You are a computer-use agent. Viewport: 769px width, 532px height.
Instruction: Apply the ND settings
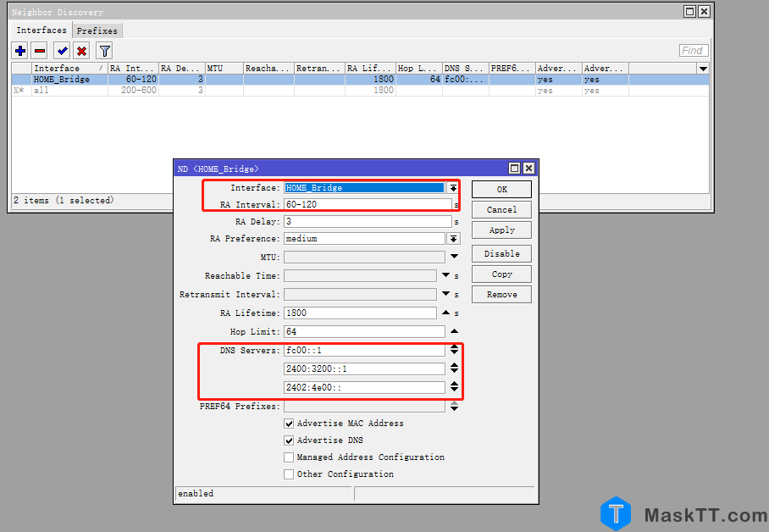pyautogui.click(x=501, y=230)
